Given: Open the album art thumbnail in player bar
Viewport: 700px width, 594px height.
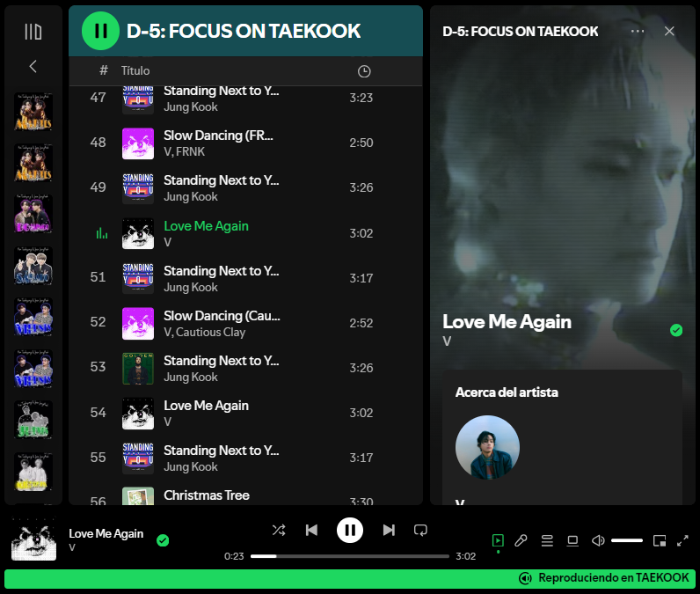Looking at the screenshot, I should [x=34, y=539].
